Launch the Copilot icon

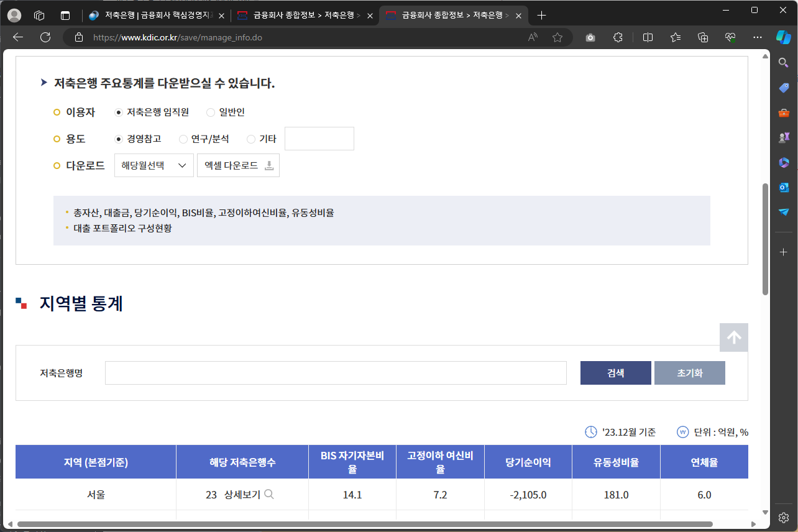[784, 37]
